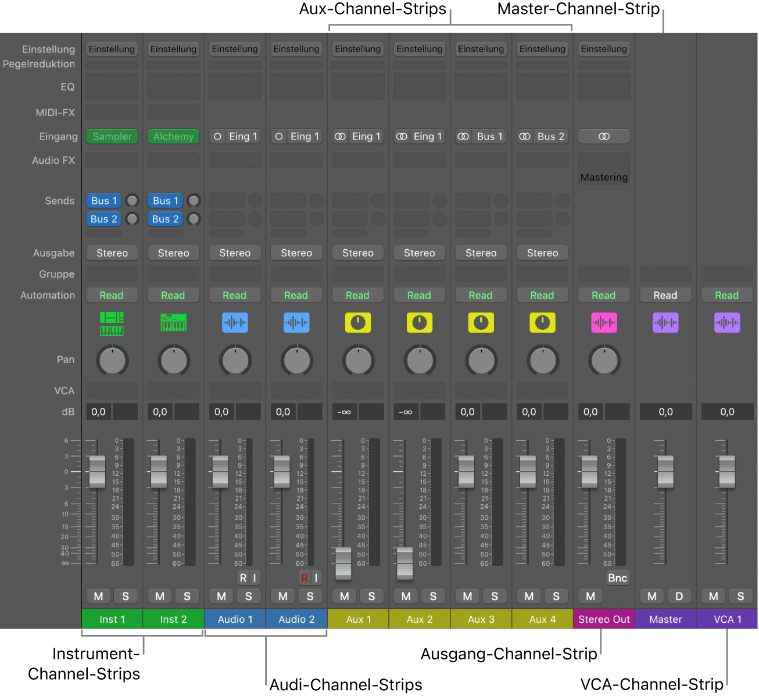Screen dimensions: 759x700
Task: Select the yellow knob icon on Aux 1
Action: (x=358, y=322)
